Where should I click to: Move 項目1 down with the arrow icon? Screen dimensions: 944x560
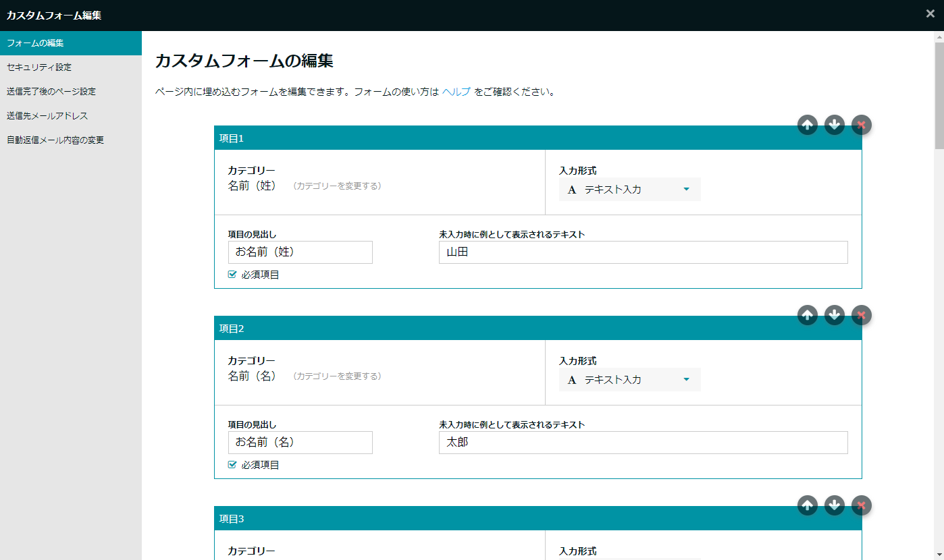point(835,125)
